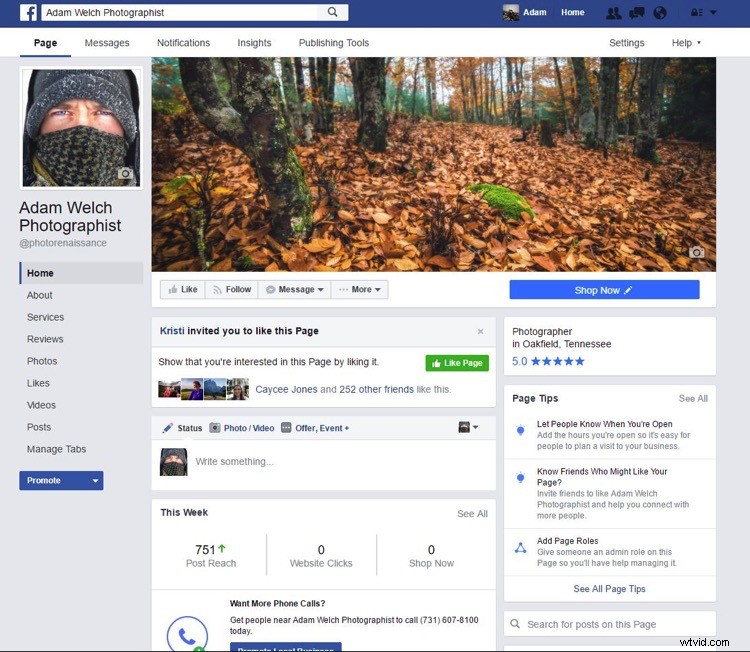
Task: Select Home in left sidebar
Action: (81, 273)
